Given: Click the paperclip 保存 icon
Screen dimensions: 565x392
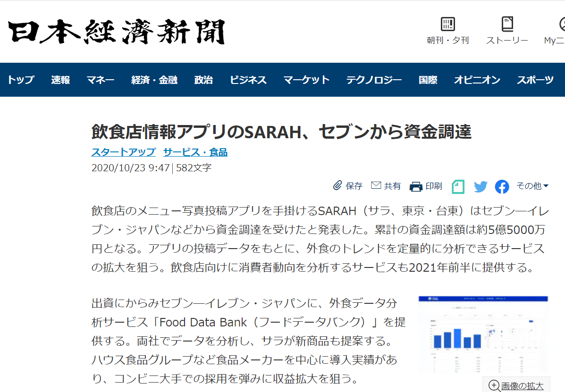Looking at the screenshot, I should pos(337,185).
